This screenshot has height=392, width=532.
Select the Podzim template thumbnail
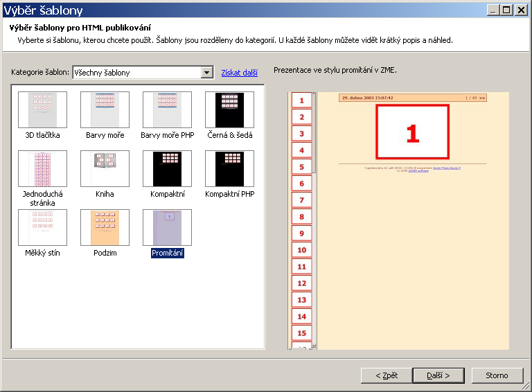tap(105, 228)
